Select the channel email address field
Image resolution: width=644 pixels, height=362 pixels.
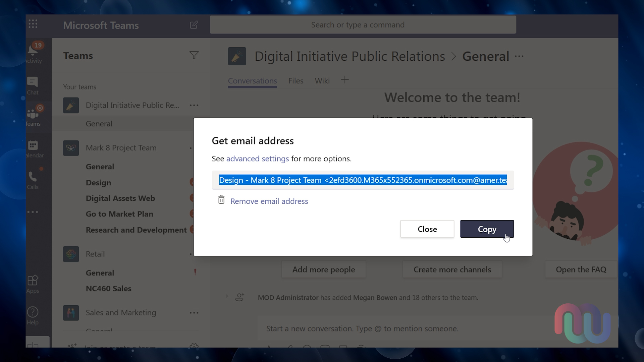pyautogui.click(x=363, y=180)
